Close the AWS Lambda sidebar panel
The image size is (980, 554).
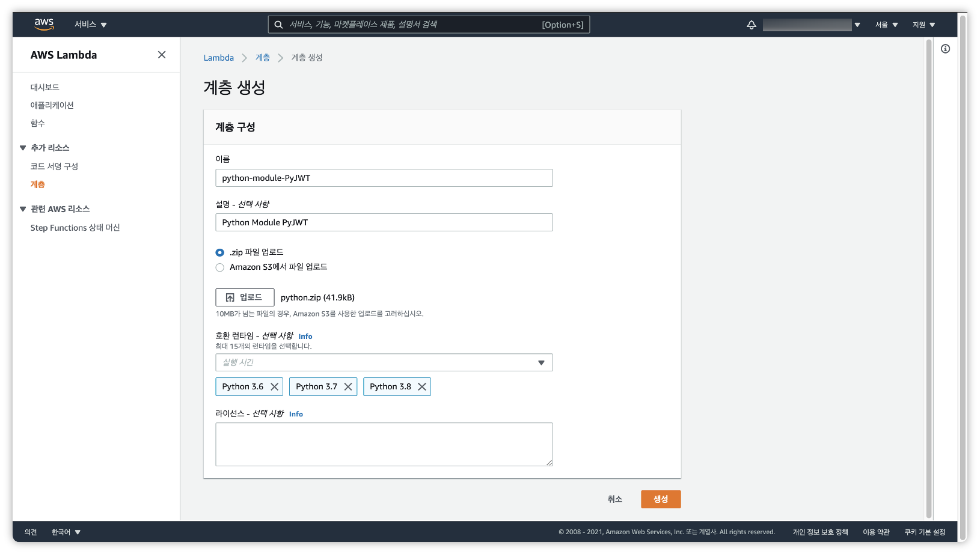(x=162, y=55)
